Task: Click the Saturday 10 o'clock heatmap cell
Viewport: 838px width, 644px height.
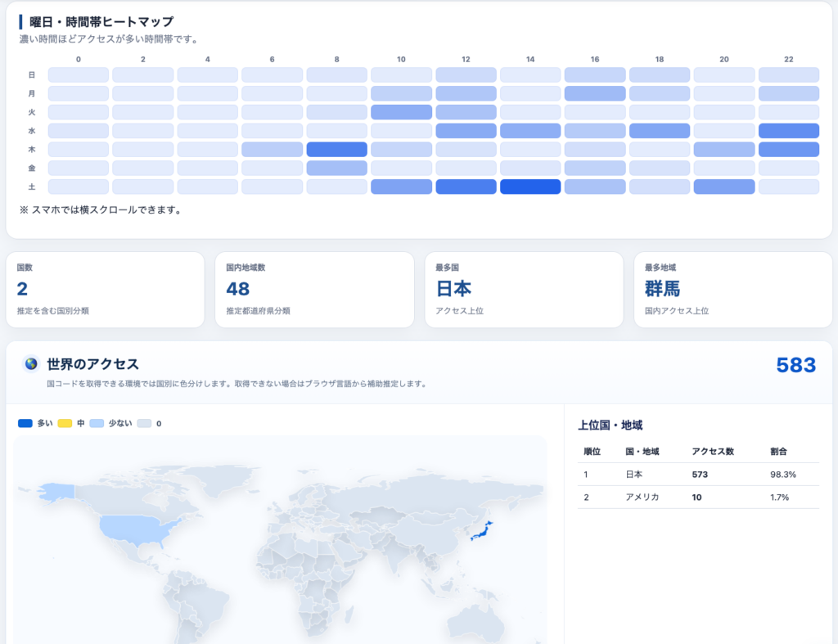Action: (401, 187)
